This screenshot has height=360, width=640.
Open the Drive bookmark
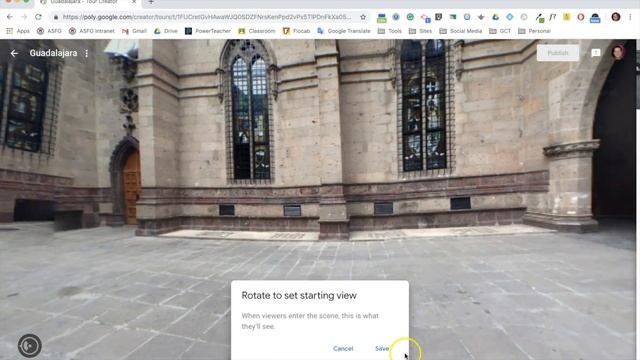pos(166,31)
